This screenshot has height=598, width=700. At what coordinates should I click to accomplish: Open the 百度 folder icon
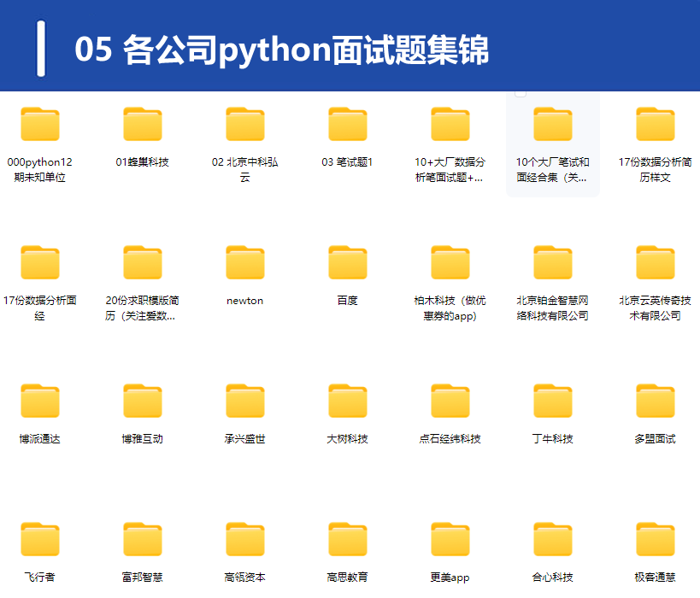[x=348, y=262]
